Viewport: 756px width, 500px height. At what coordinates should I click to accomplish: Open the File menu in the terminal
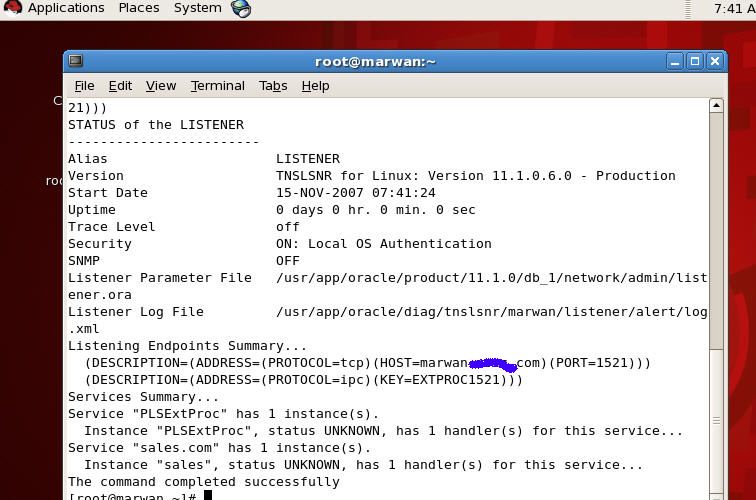point(84,86)
